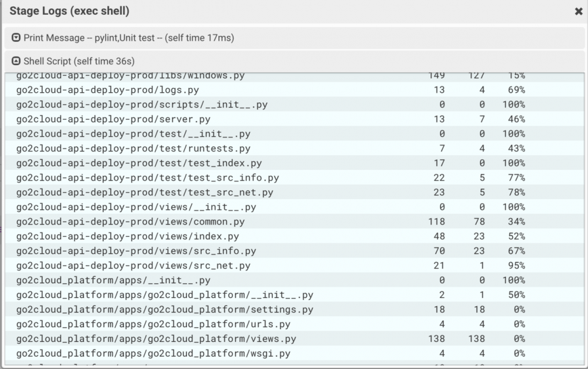Click the X icon to close Stage Logs
The image size is (588, 369).
pos(579,12)
